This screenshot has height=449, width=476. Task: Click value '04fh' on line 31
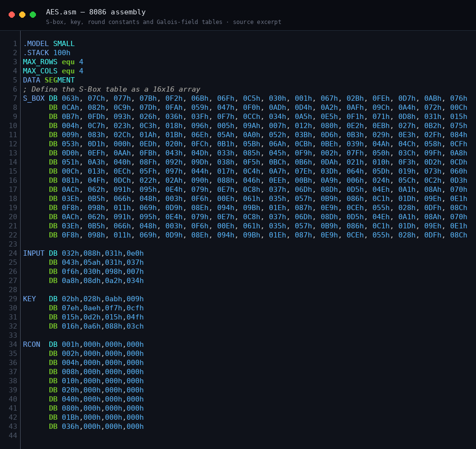135,317
